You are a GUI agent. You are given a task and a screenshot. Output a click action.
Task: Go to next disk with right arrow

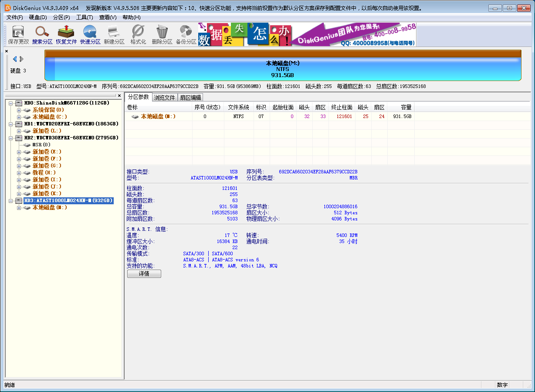(21, 59)
